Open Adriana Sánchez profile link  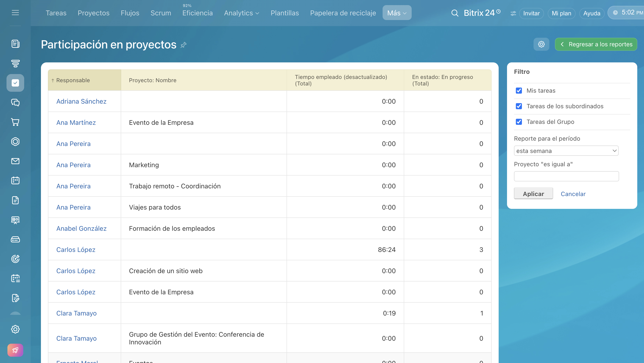(81, 101)
